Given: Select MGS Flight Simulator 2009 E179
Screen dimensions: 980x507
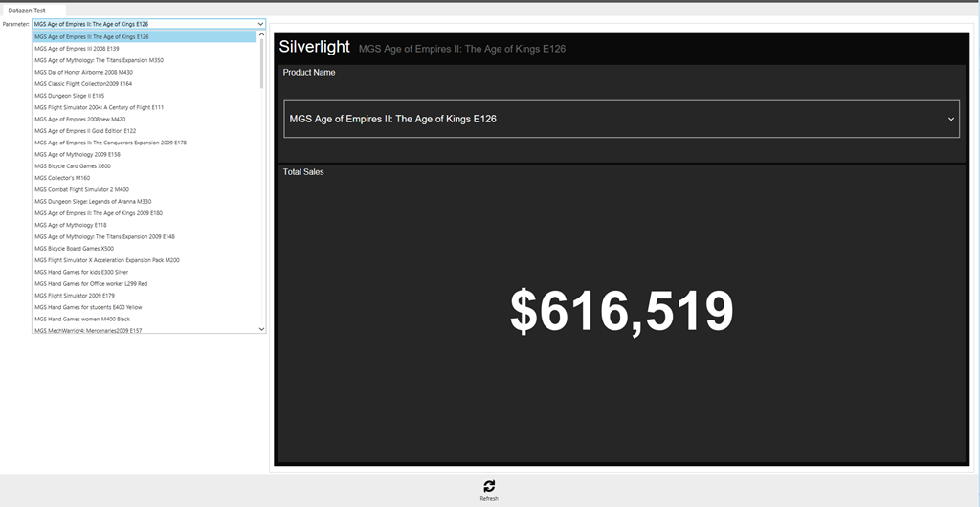Looking at the screenshot, I should click(75, 296).
